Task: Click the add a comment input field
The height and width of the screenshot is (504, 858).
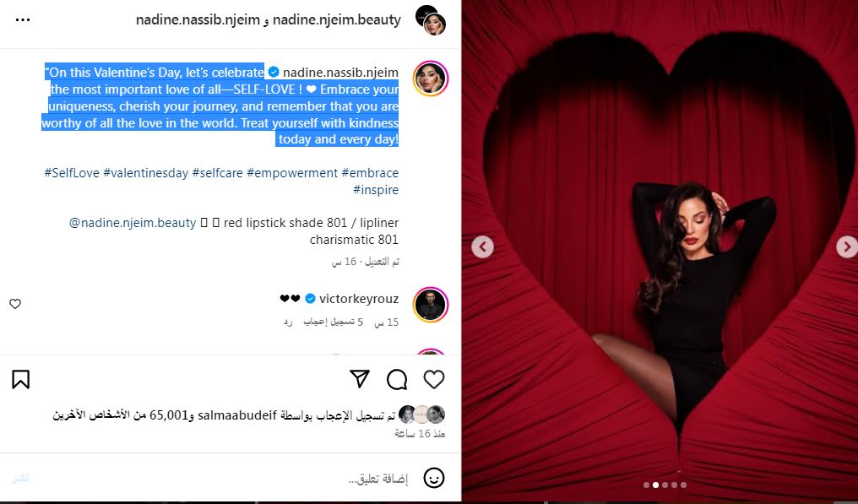Action: [x=219, y=479]
